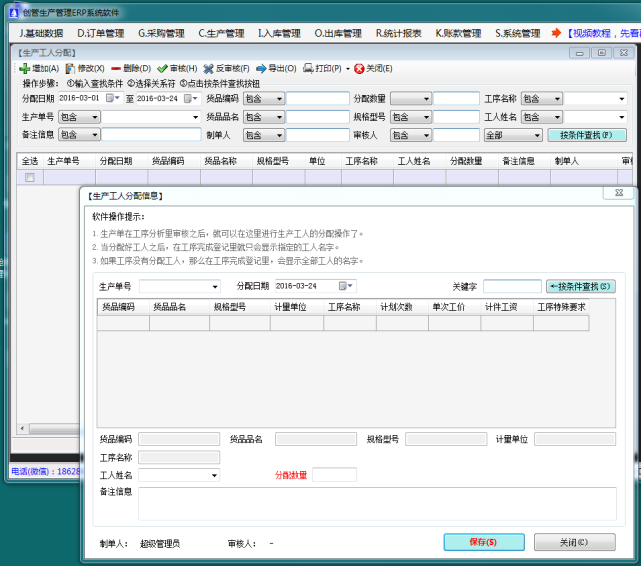The image size is (641, 567).
Task: Click the main 按条件查找(F) search button
Action: (586, 134)
